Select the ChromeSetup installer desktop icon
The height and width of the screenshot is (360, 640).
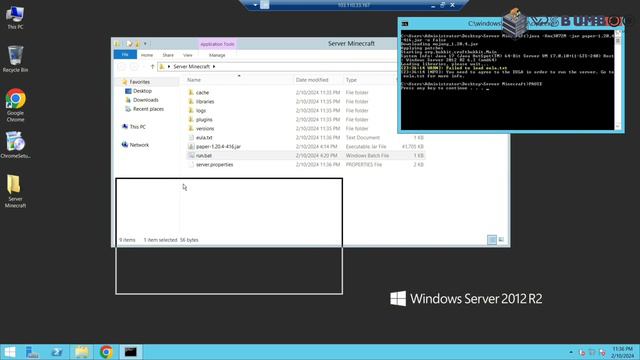point(15,144)
